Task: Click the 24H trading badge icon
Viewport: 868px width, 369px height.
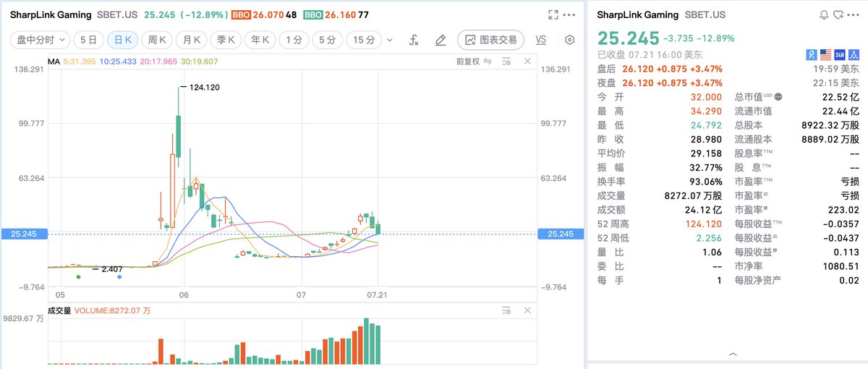Action: [840, 54]
